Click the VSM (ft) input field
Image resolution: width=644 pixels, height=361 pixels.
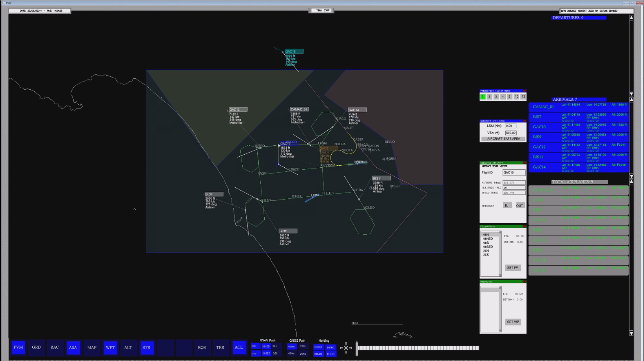[511, 133]
